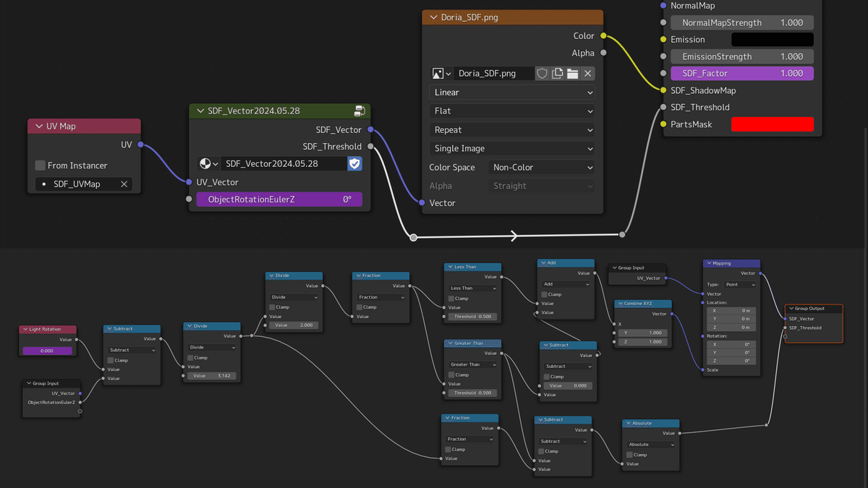Open the Linear interpolation dropdown
868x488 pixels.
512,93
